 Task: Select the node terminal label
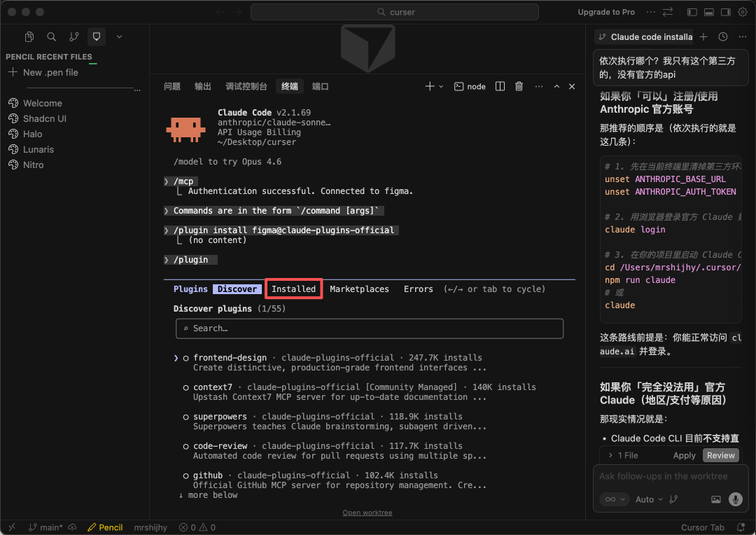[470, 86]
